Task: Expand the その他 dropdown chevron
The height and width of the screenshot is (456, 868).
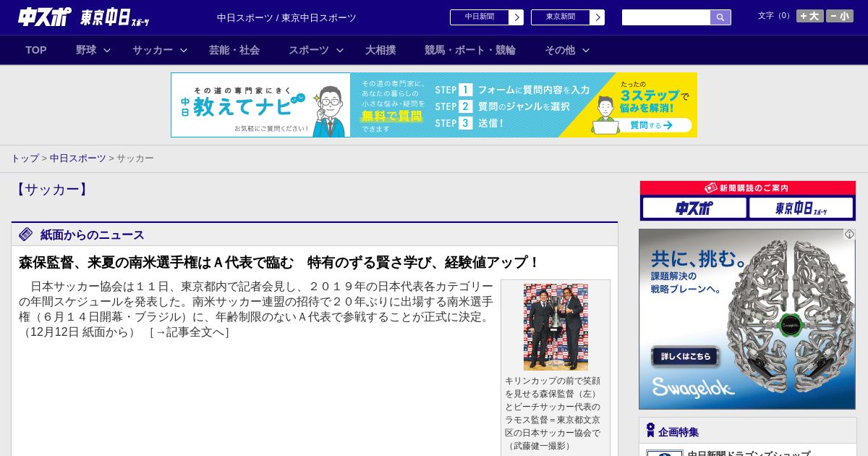Action: (x=586, y=50)
